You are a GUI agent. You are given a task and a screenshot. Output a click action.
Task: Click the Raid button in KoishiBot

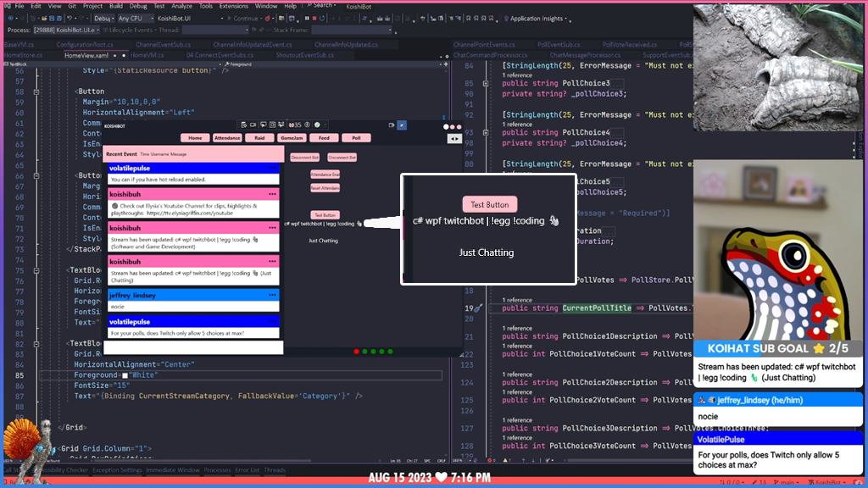pyautogui.click(x=259, y=138)
